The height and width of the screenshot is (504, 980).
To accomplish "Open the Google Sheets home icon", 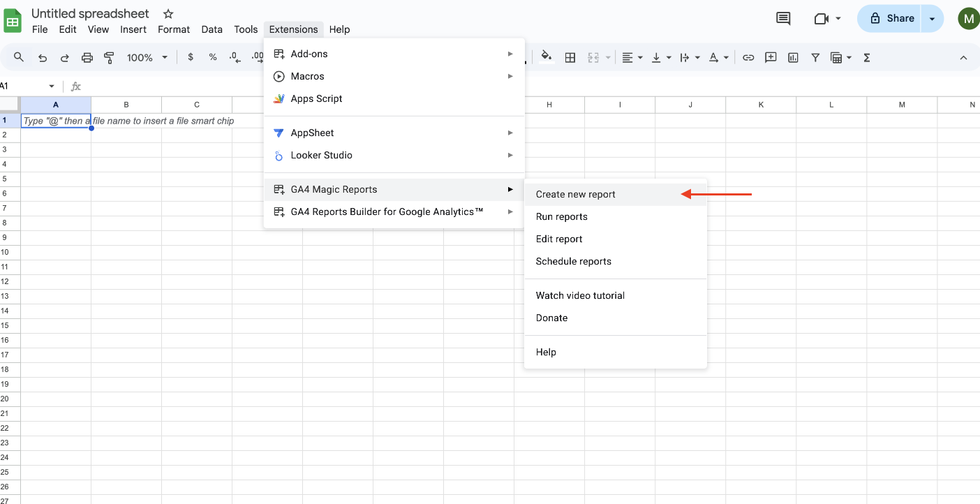I will tap(13, 20).
